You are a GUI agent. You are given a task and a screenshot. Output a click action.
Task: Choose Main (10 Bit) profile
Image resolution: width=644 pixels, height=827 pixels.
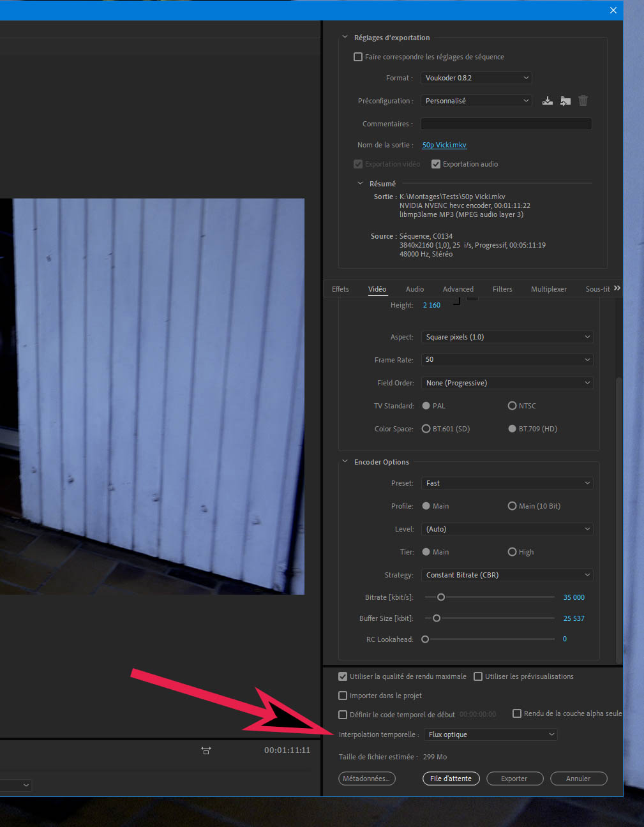512,506
